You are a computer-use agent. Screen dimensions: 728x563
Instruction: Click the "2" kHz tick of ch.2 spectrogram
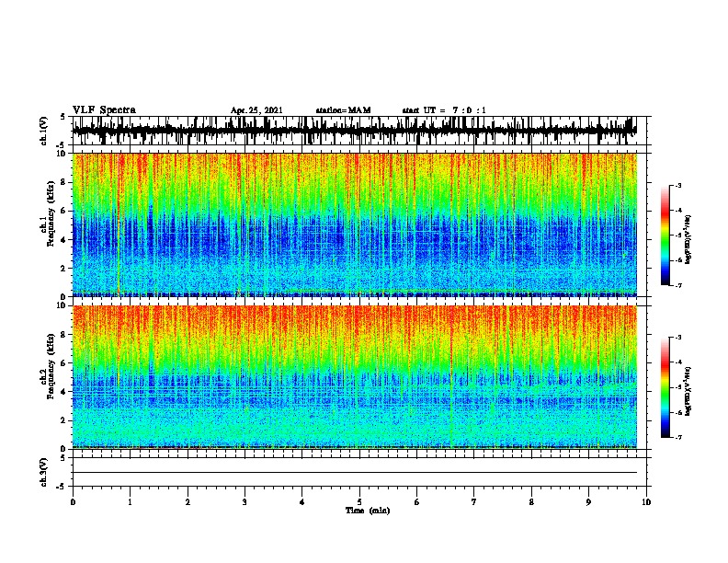(x=64, y=420)
